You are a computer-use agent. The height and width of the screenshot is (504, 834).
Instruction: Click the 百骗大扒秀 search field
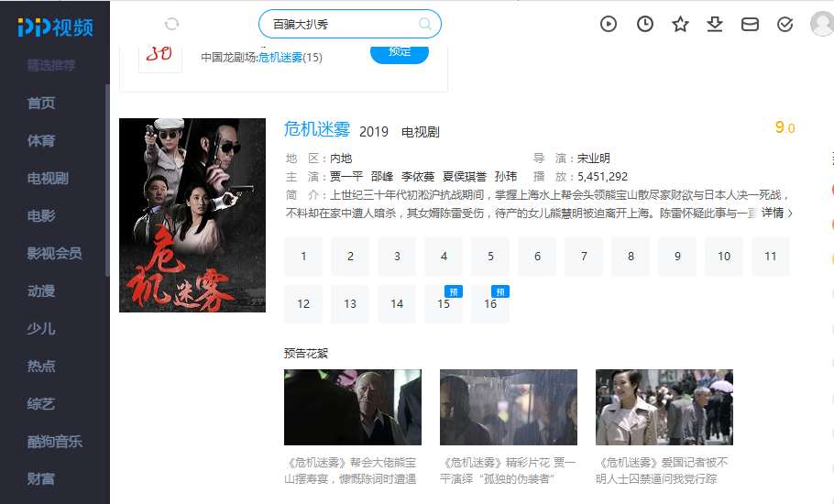click(x=349, y=24)
